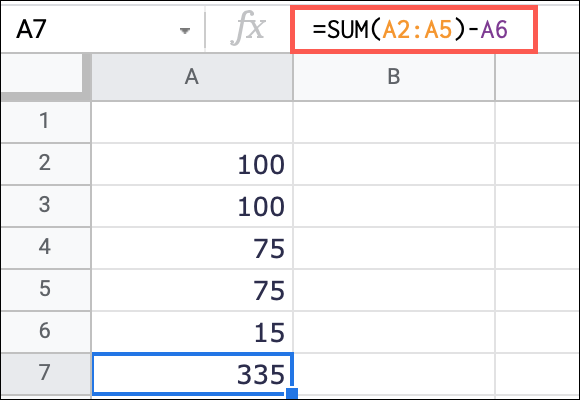The height and width of the screenshot is (400, 580).
Task: Select column B header
Action: click(394, 77)
